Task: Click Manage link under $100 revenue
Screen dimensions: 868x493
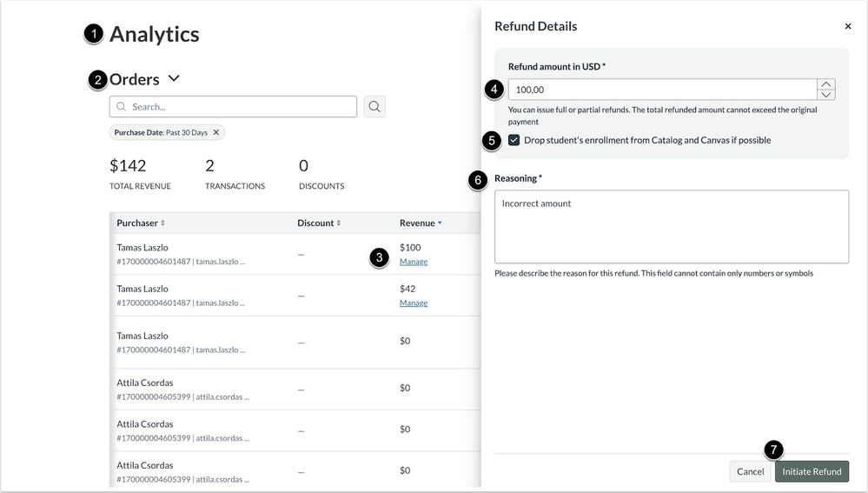Action: [414, 262]
